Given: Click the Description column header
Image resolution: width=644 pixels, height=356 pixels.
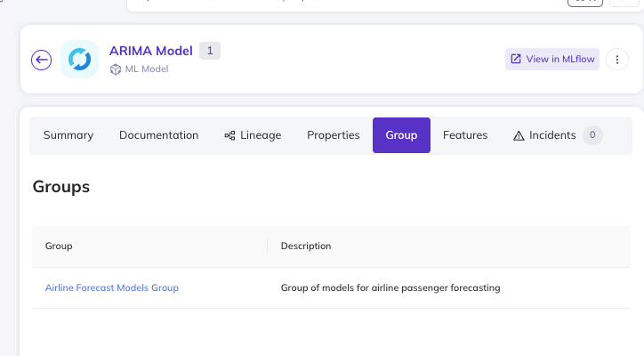Looking at the screenshot, I should [306, 246].
